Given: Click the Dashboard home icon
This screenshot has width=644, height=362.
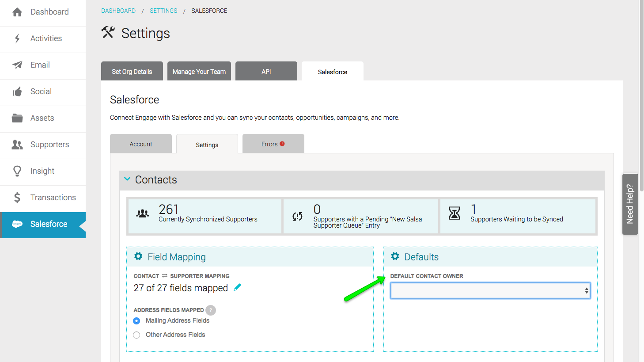Looking at the screenshot, I should 17,12.
